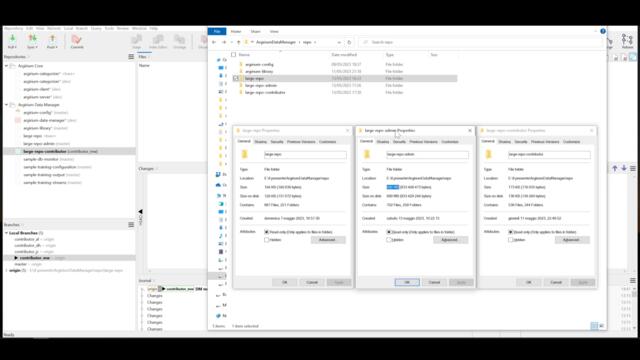The width and height of the screenshot is (640, 360).
Task: Click the Explorer details view icon in status bar
Action: pyautogui.click(x=594, y=326)
